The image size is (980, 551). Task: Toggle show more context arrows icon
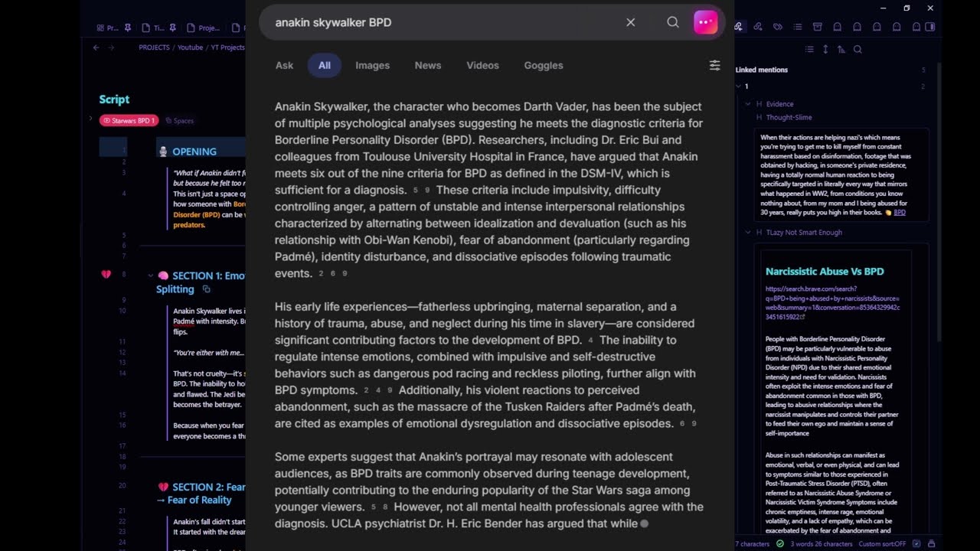coord(825,49)
